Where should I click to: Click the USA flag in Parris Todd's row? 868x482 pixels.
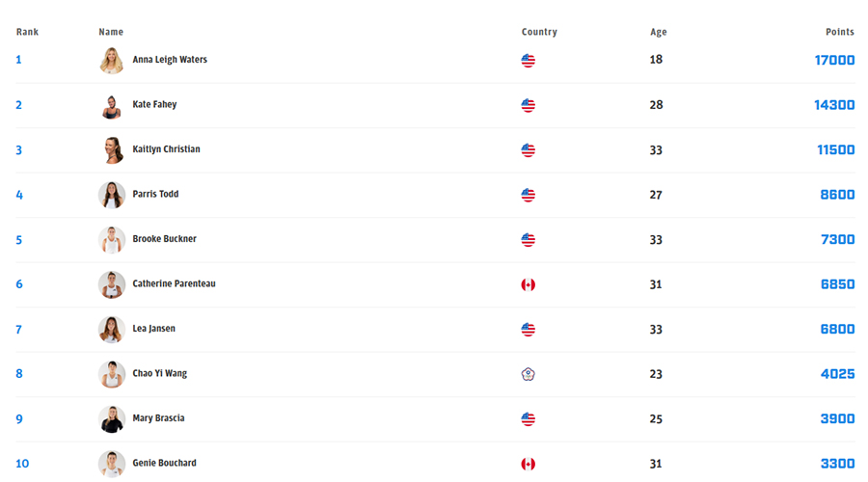pos(528,196)
